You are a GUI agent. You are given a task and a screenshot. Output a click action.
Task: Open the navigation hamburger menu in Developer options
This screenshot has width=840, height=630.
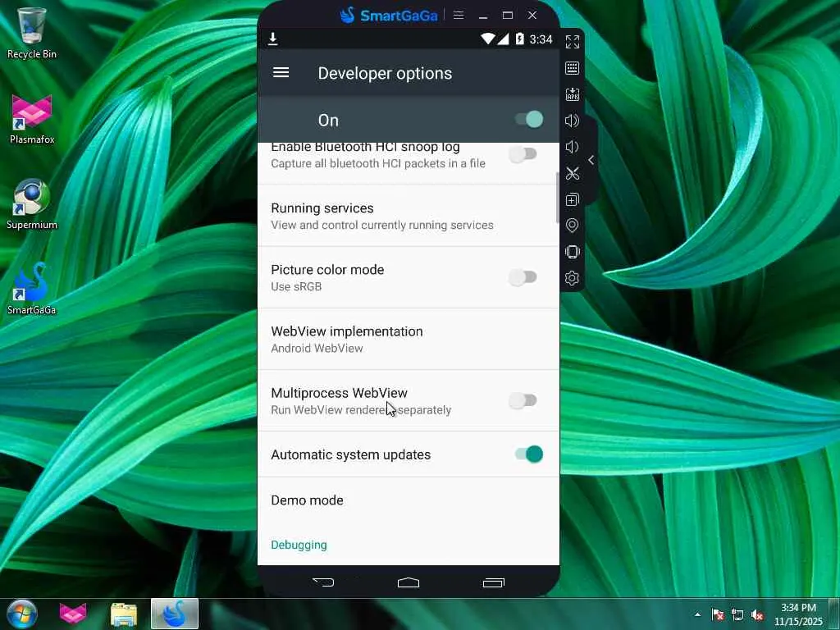click(x=281, y=72)
